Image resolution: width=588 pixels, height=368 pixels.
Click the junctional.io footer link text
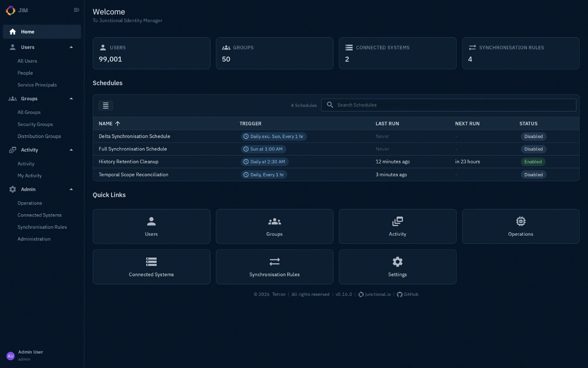378,294
